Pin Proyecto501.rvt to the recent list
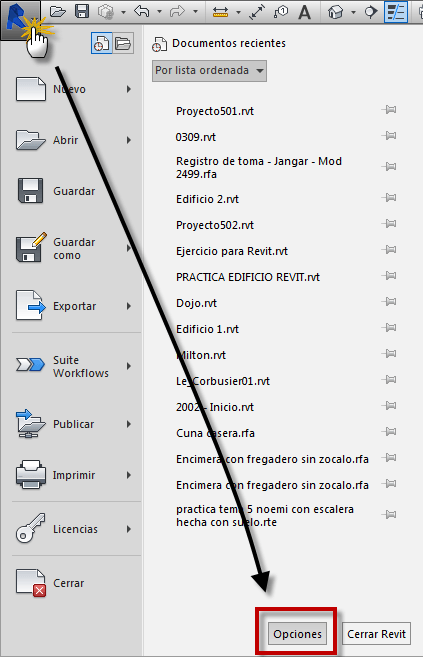423x657 pixels. click(x=389, y=110)
